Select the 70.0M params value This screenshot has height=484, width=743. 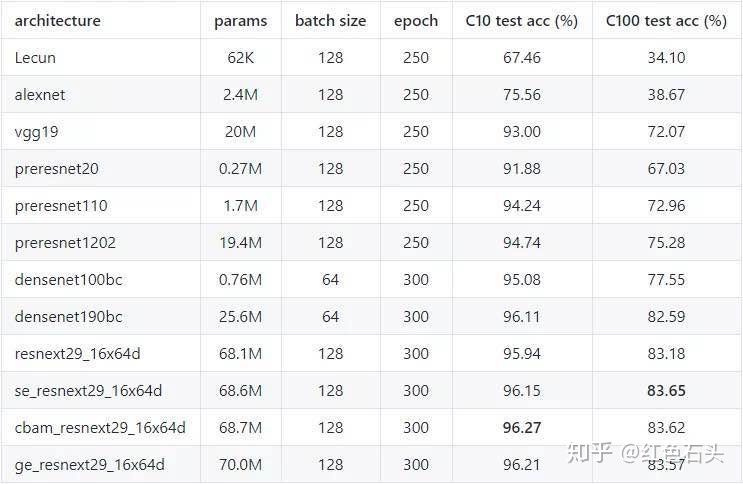[240, 464]
